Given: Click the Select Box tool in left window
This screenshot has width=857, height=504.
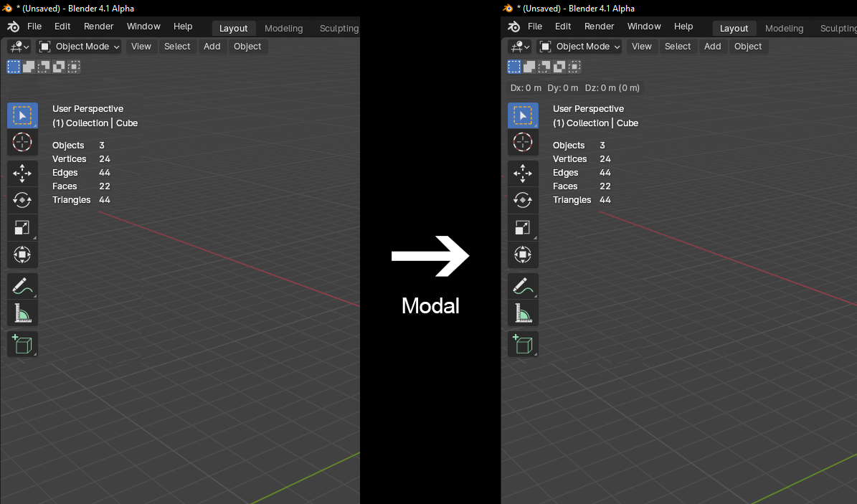Looking at the screenshot, I should [x=22, y=115].
